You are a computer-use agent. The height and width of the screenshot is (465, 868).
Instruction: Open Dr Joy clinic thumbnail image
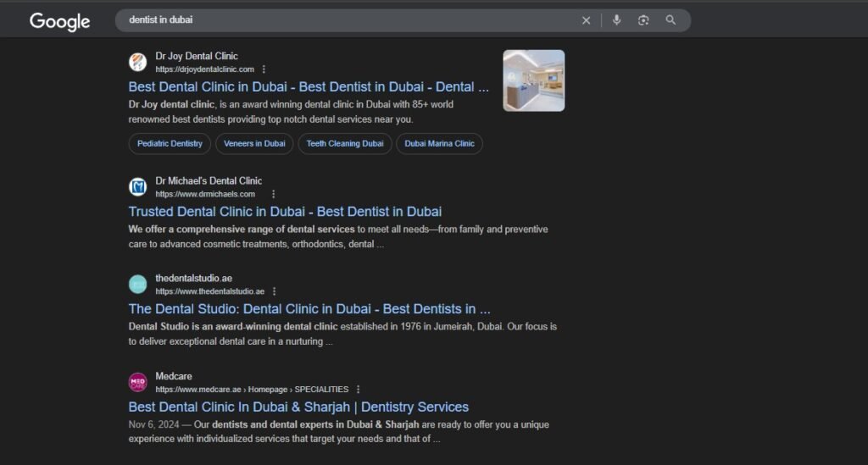click(x=533, y=80)
